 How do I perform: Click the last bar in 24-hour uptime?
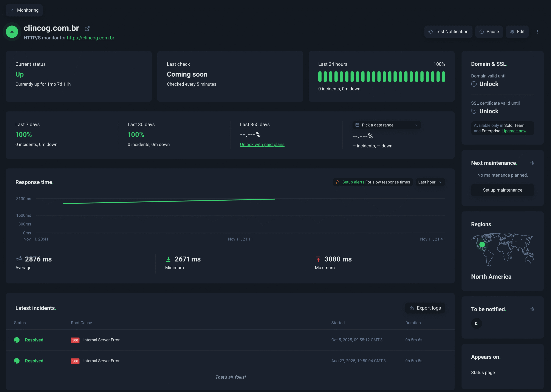pyautogui.click(x=443, y=77)
